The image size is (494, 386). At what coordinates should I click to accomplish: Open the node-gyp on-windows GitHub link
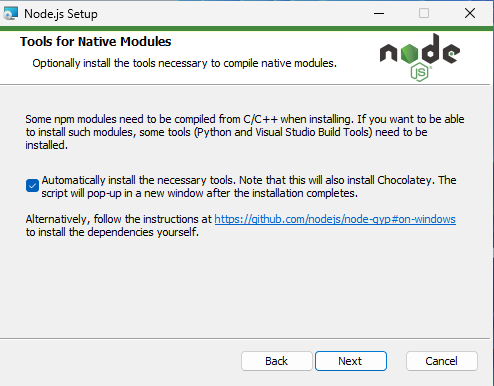[x=335, y=219]
